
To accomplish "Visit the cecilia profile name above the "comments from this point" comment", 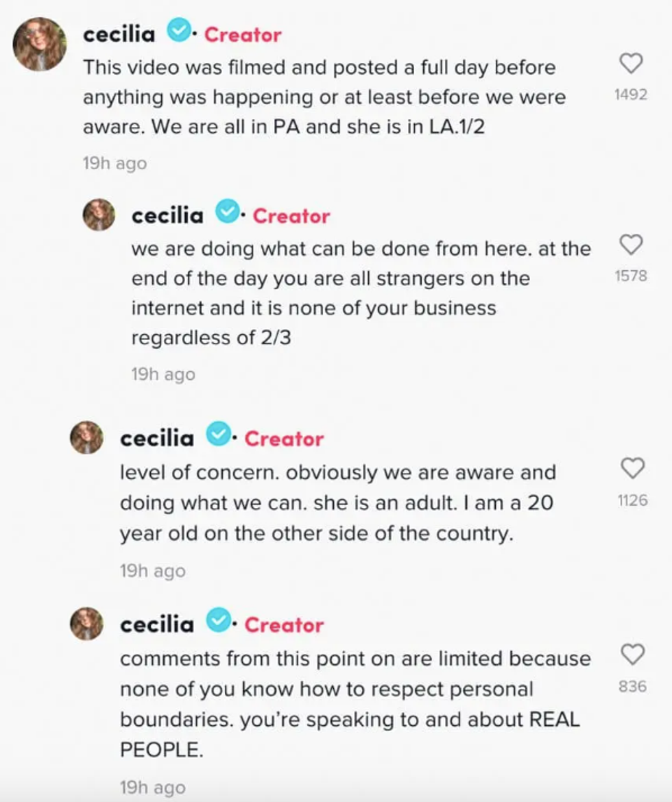I will pyautogui.click(x=157, y=624).
